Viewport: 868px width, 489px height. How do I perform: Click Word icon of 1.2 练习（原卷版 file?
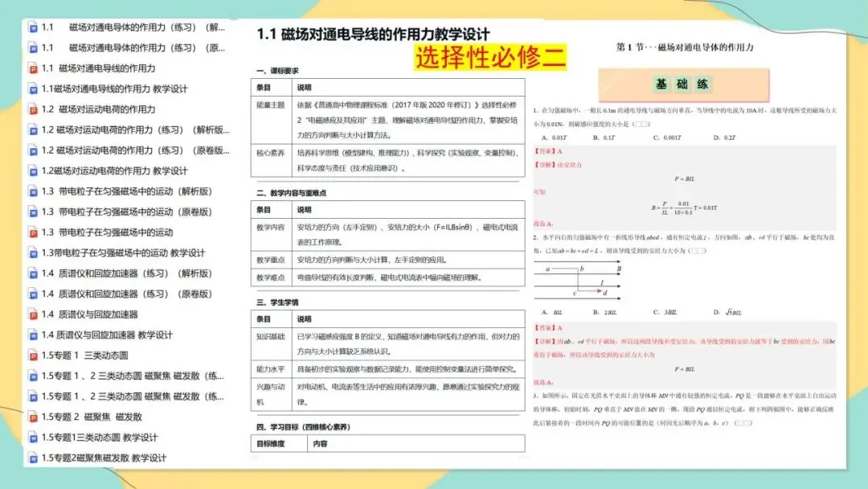tap(33, 150)
